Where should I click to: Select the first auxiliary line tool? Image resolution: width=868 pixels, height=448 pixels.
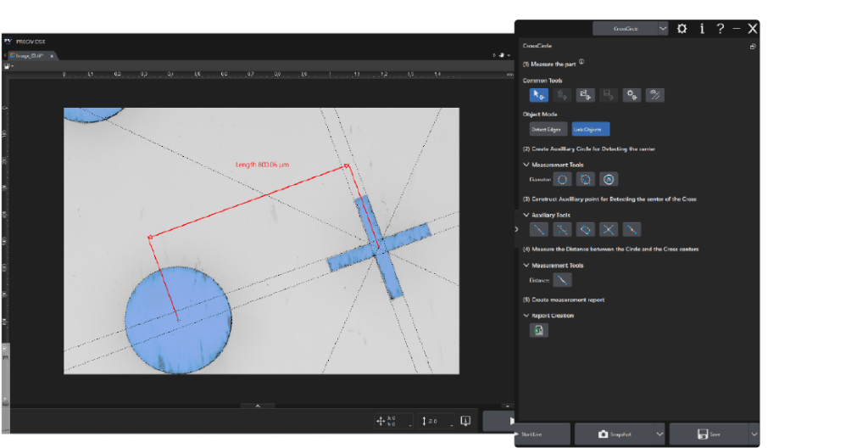pos(538,230)
